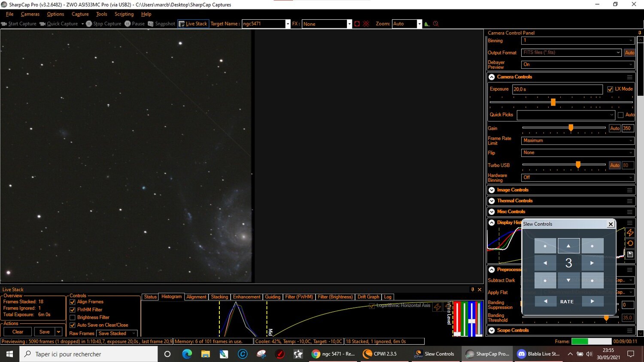The height and width of the screenshot is (362, 644).
Task: Slew the mount down with the down arrow
Action: 568,280
